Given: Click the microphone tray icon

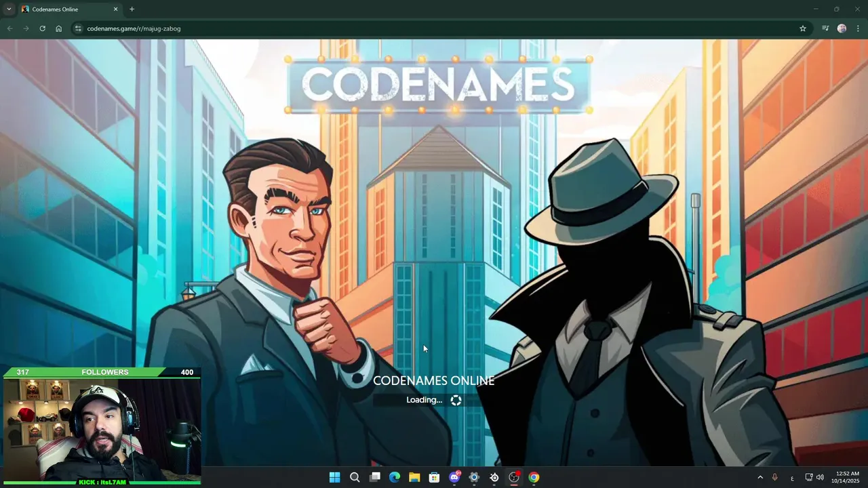Looking at the screenshot, I should coord(774,477).
